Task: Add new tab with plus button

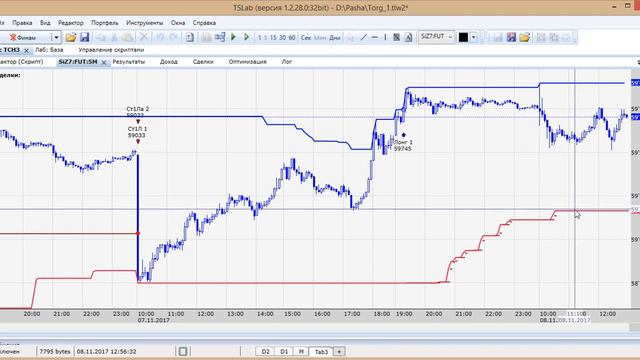Action: tap(339, 351)
